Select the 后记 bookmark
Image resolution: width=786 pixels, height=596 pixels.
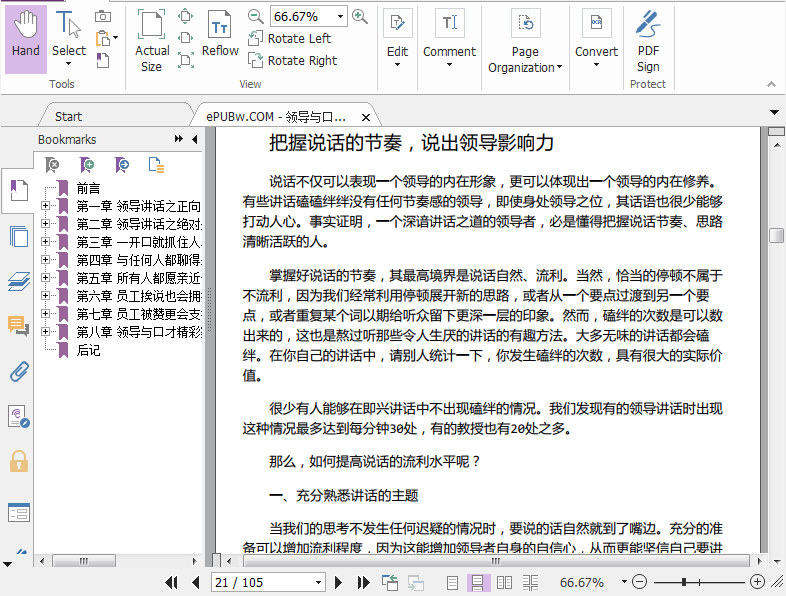tap(88, 350)
